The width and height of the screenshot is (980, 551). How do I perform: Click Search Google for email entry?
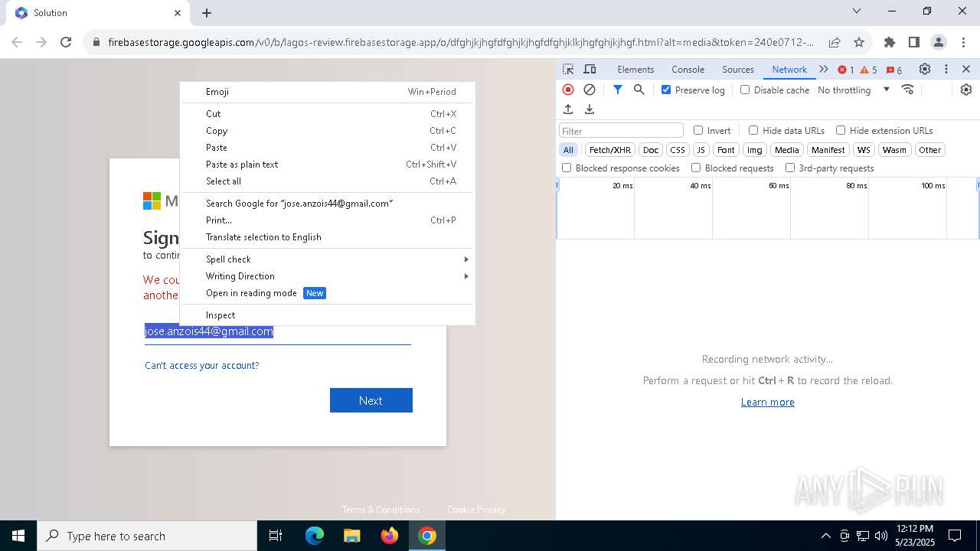point(328,204)
